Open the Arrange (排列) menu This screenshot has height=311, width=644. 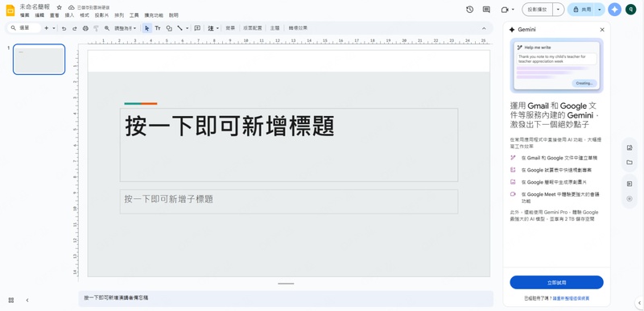(119, 15)
